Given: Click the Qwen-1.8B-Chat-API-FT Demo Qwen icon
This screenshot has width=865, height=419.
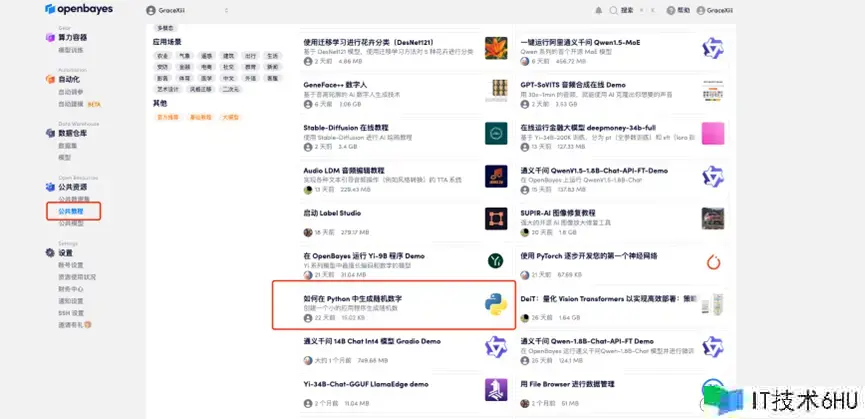Looking at the screenshot, I should [x=713, y=347].
